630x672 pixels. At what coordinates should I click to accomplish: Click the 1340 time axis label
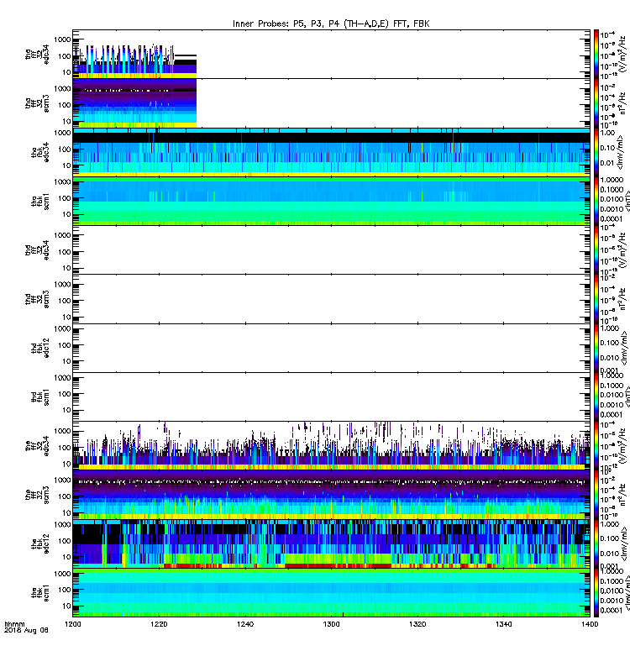pos(503,624)
